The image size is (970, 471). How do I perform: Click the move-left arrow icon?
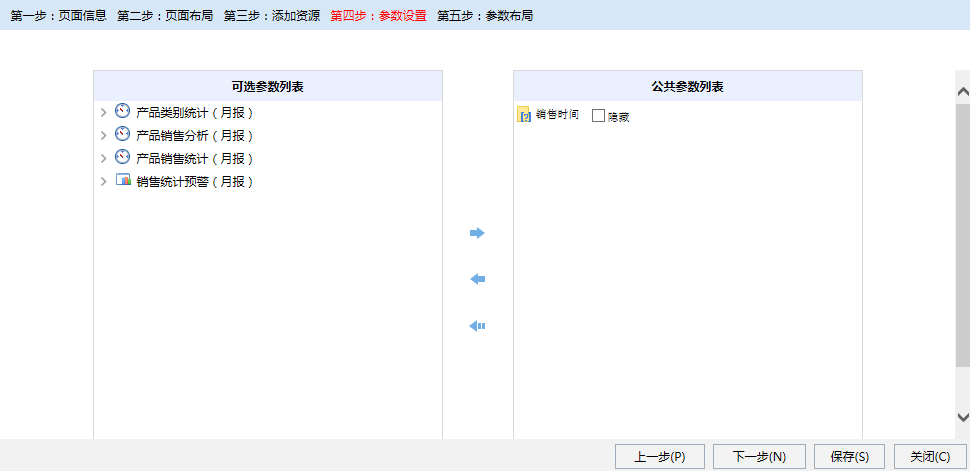477,280
